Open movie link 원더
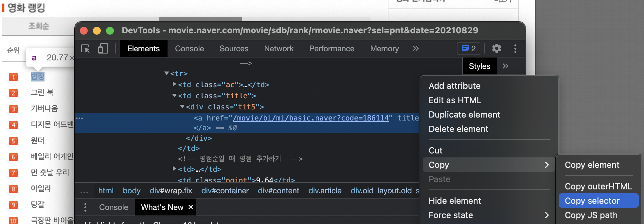 (x=37, y=140)
